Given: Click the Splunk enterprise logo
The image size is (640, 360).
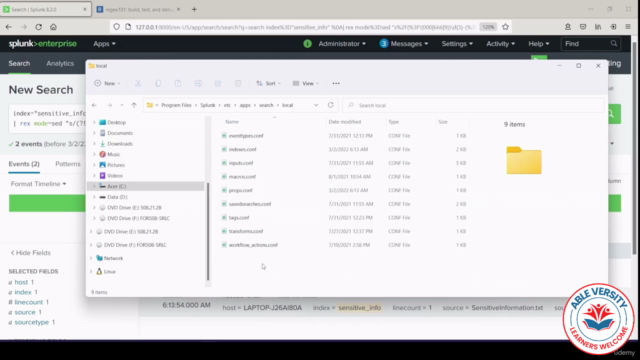Looking at the screenshot, I should click(x=42, y=44).
